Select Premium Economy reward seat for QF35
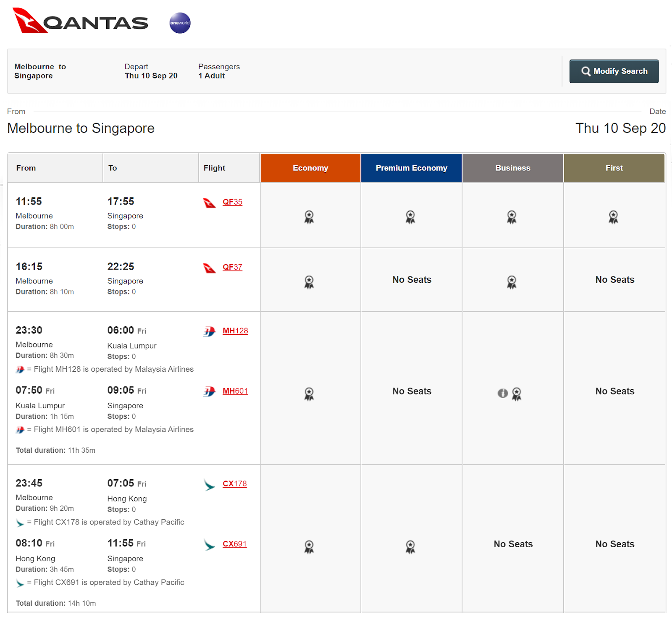The width and height of the screenshot is (672, 617). coord(410,217)
